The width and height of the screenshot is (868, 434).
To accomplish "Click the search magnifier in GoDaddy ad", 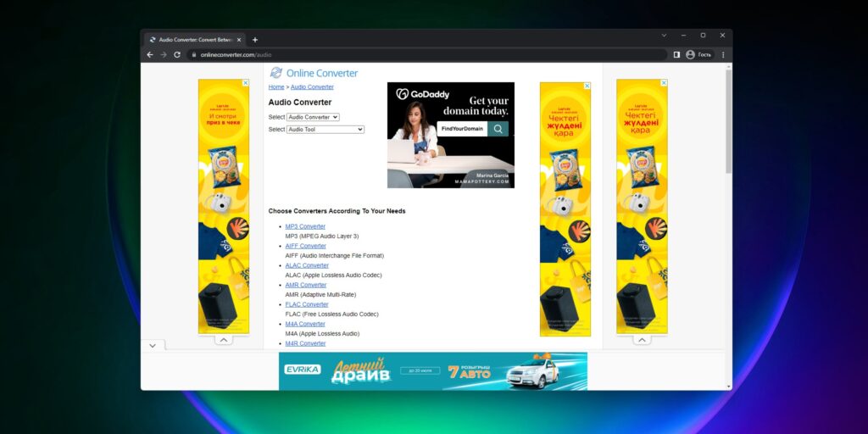I will [498, 129].
